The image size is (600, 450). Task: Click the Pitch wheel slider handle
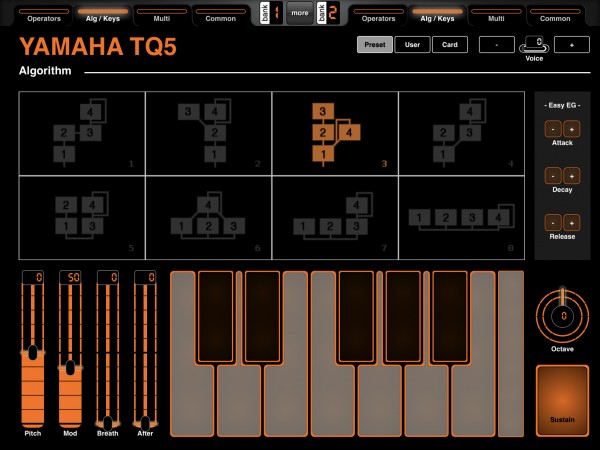click(33, 352)
